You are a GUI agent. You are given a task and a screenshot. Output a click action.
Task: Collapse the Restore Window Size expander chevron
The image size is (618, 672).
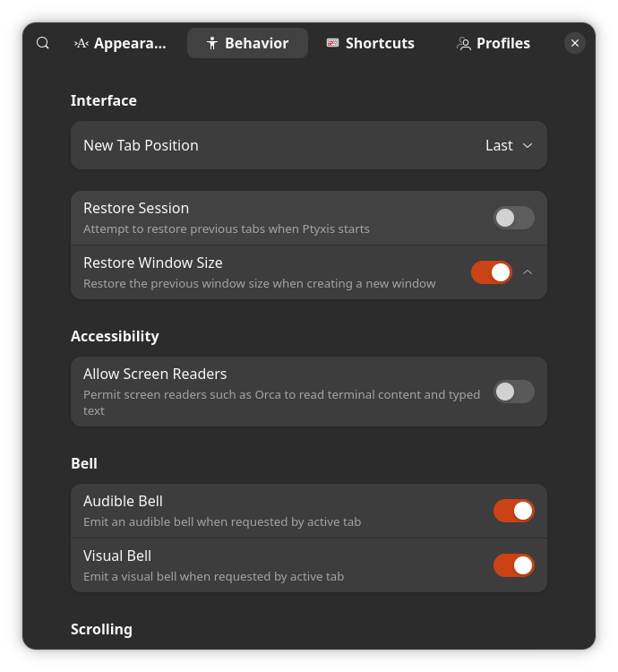[528, 272]
